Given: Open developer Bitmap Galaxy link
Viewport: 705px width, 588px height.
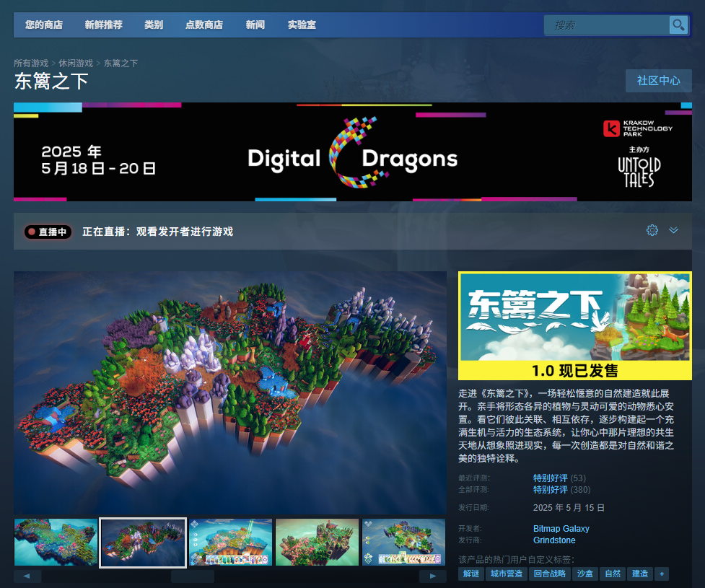Looking at the screenshot, I should 561,529.
